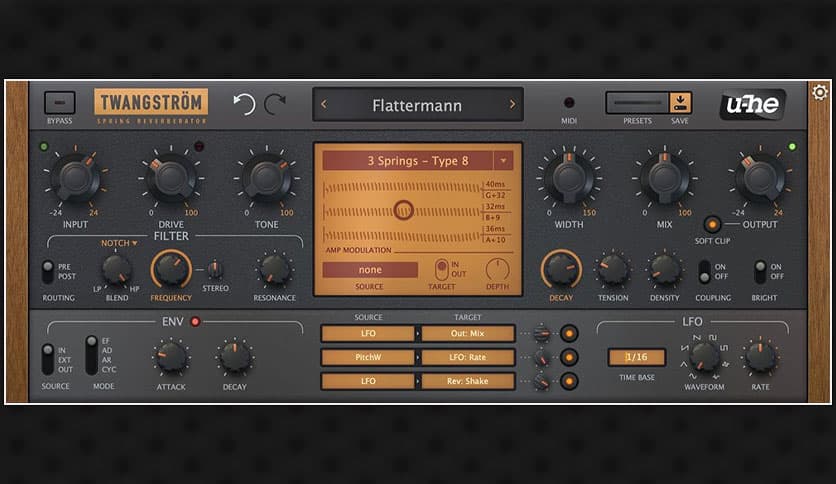
Task: Click the Save preset icon
Action: [680, 103]
